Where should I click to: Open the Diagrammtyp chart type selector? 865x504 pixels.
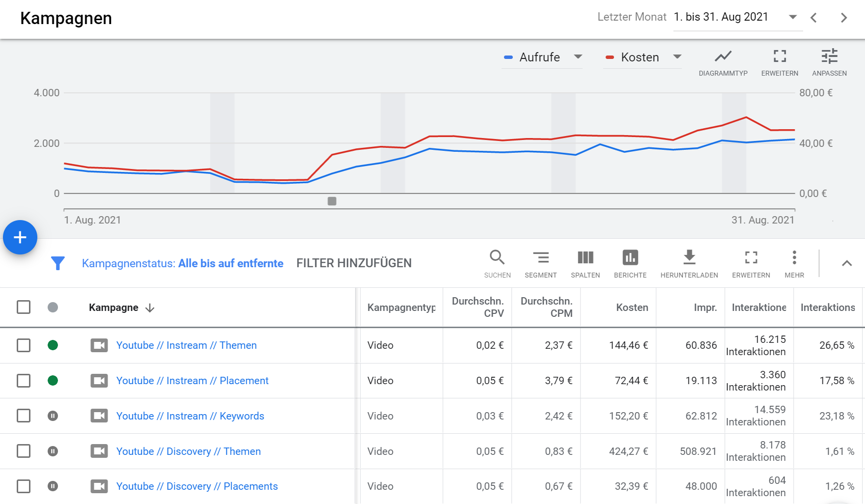(x=723, y=62)
